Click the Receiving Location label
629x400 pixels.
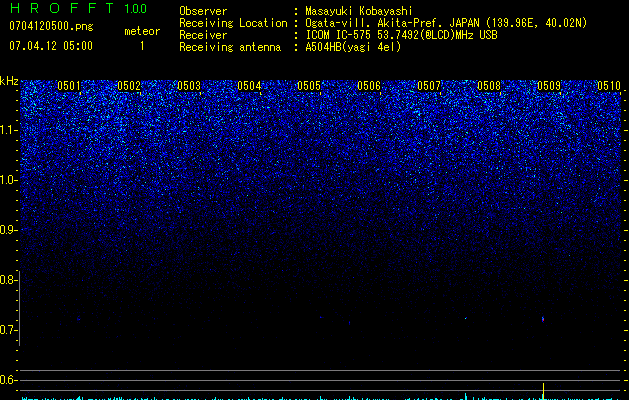233,23
